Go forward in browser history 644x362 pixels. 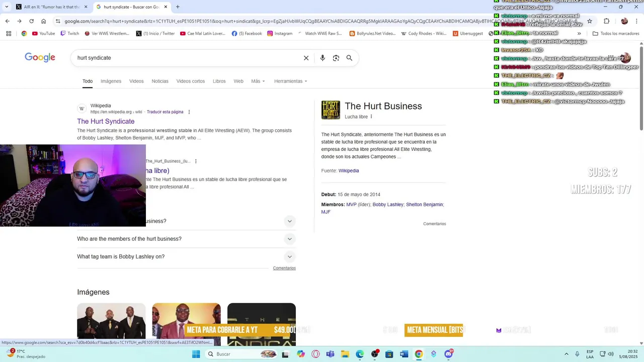click(x=19, y=21)
